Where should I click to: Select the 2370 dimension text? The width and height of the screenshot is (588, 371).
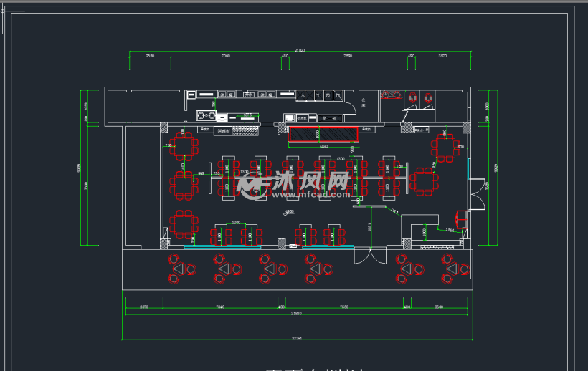tap(144, 307)
